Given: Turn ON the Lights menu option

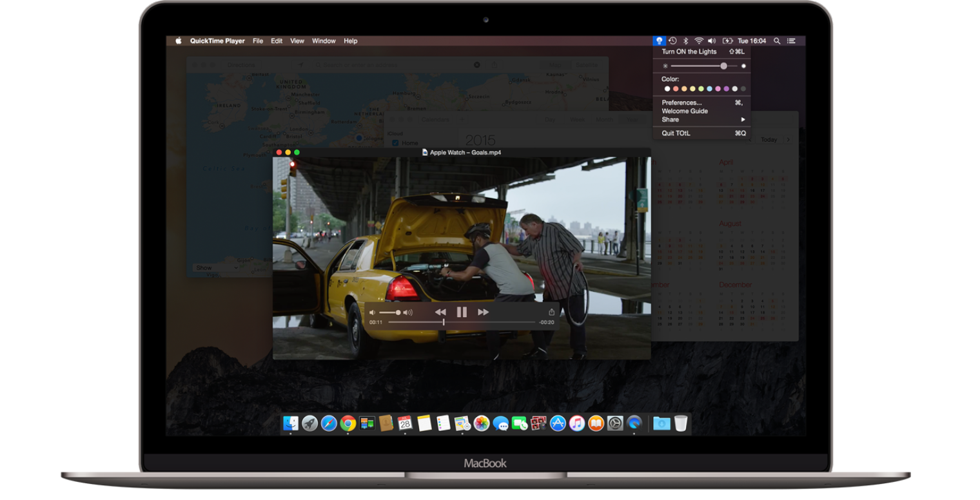Looking at the screenshot, I should point(689,52).
